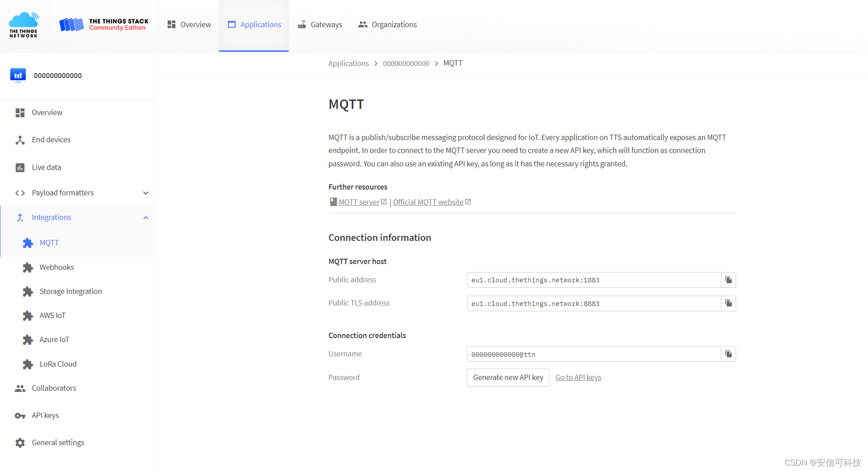Click the Username field
Viewport: 868px width, 471px height.
(594, 354)
